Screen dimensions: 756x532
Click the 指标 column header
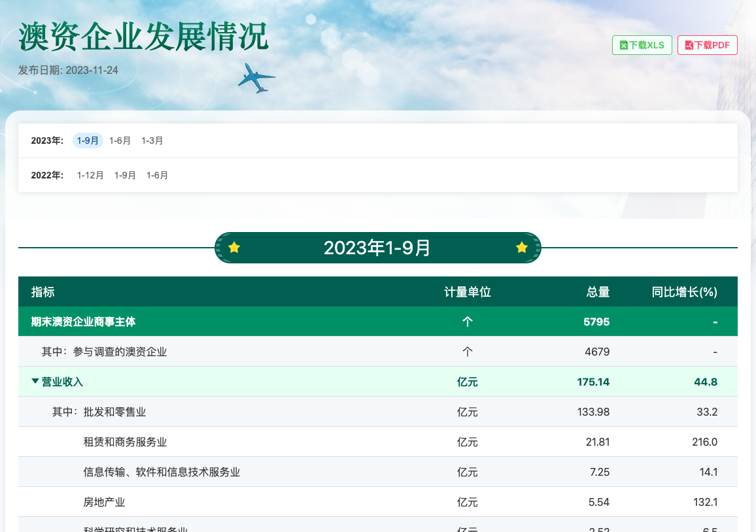[x=43, y=292]
